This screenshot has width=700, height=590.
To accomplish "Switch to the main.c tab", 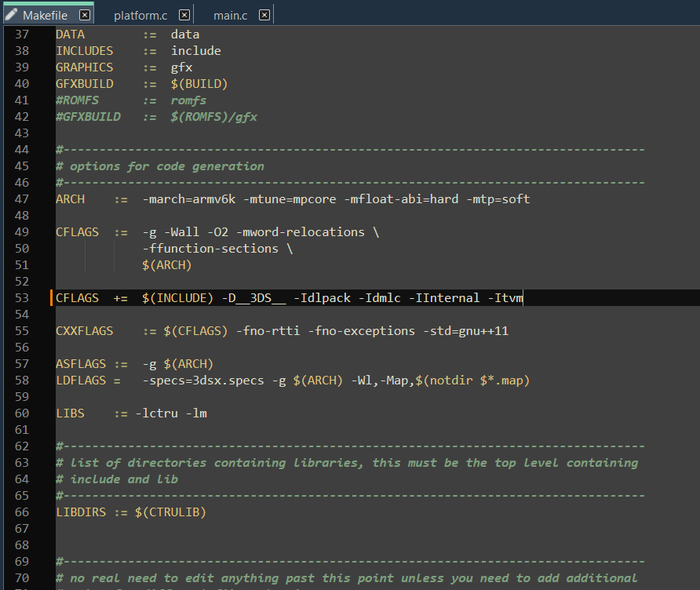I will coord(231,16).
